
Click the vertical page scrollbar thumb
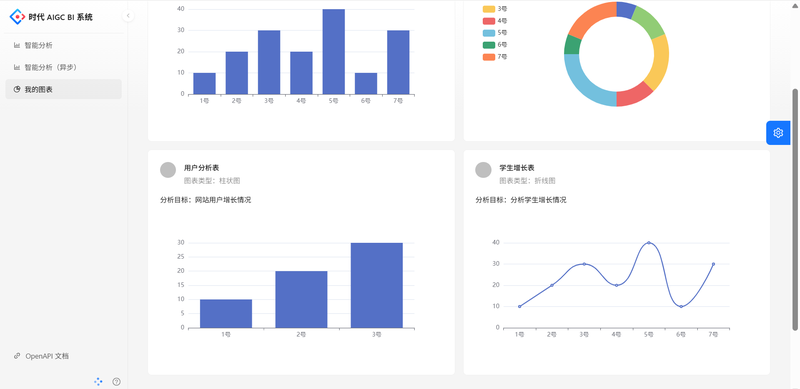tap(794, 209)
